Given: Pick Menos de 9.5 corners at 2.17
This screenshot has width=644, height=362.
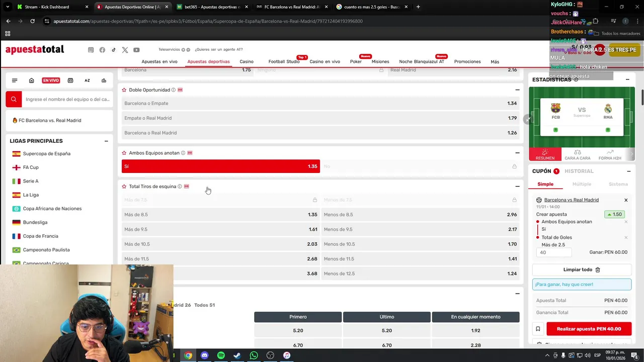Looking at the screenshot, I should click(421, 229).
